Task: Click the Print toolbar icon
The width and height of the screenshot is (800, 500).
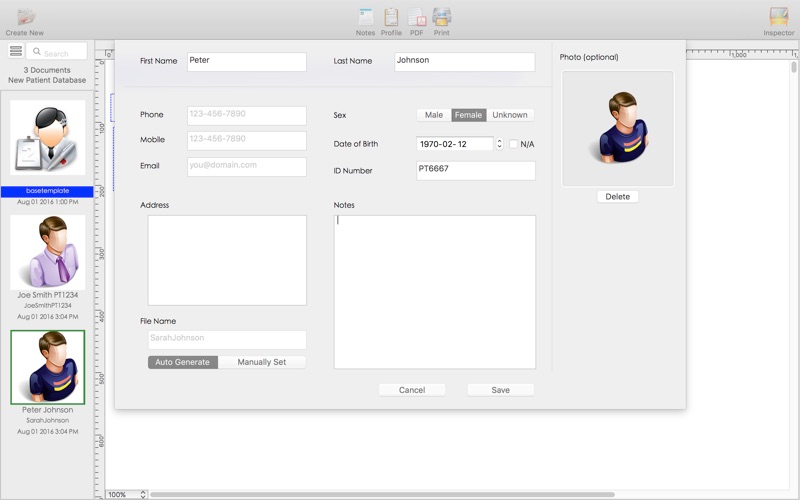Action: (441, 17)
